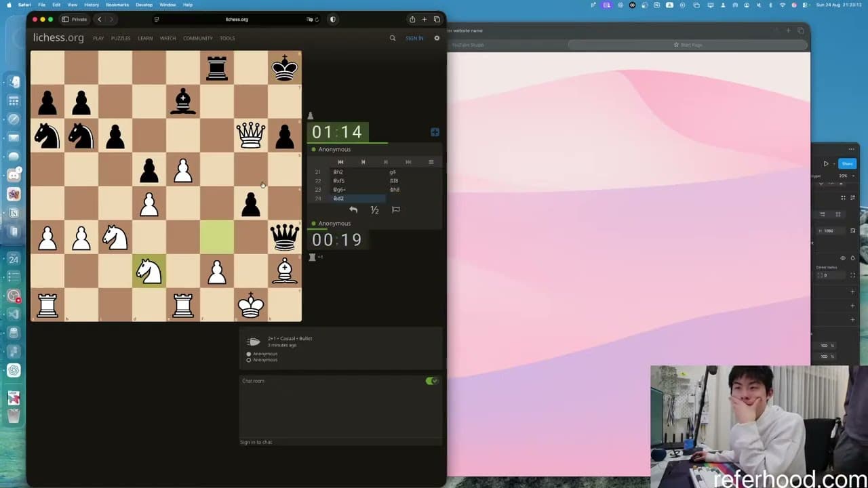Step back one move in move list
The image size is (868, 488).
click(363, 162)
